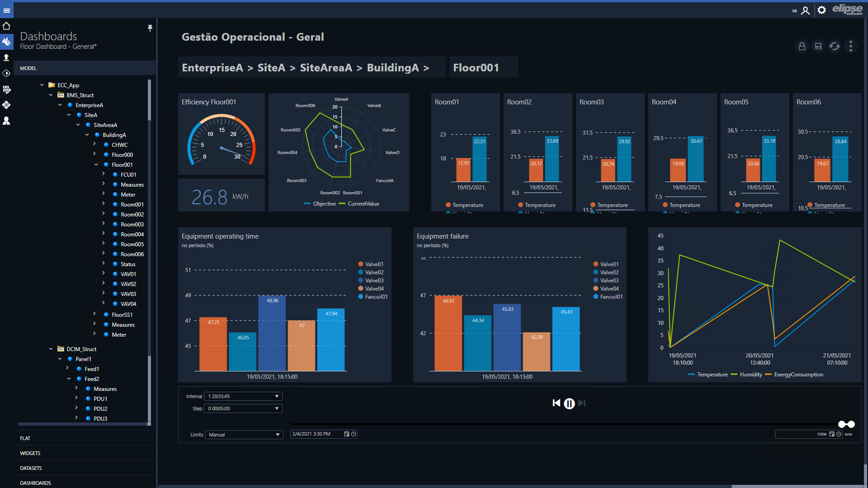Pause the timeline playback
Image resolution: width=868 pixels, height=488 pixels.
point(569,404)
